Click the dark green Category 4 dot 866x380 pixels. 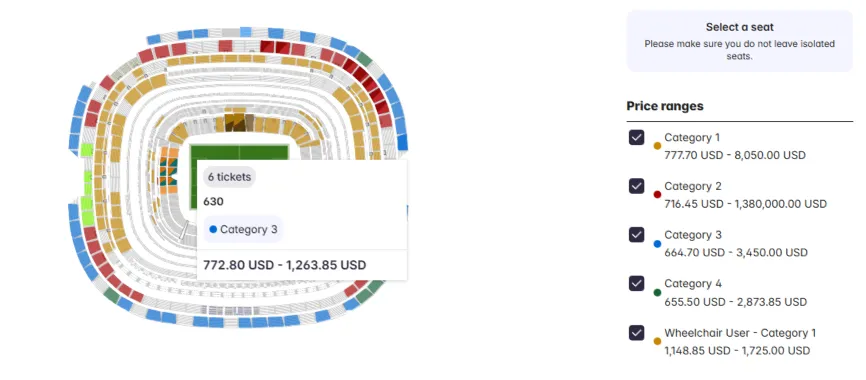click(657, 293)
